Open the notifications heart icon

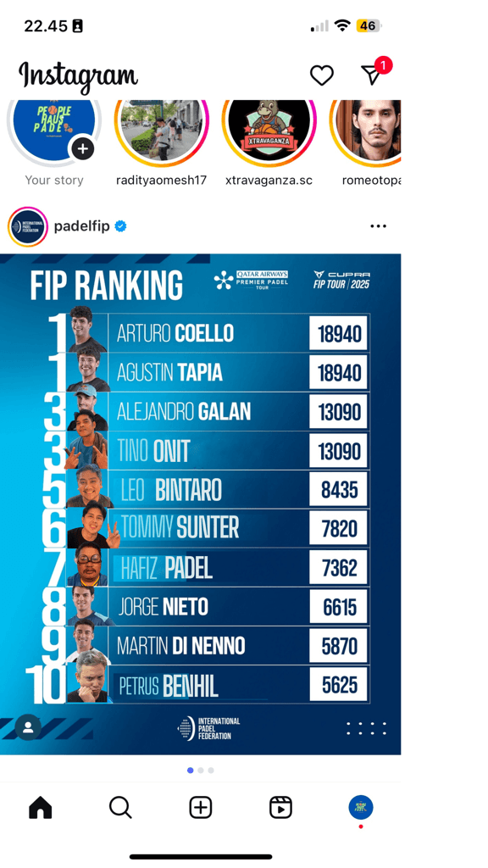pyautogui.click(x=321, y=75)
